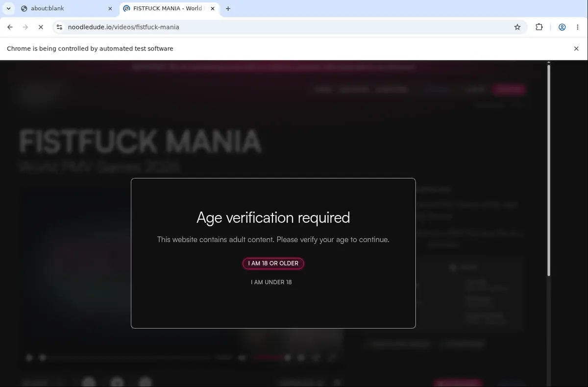Go forward to next page
588x387 pixels.
pos(25,27)
